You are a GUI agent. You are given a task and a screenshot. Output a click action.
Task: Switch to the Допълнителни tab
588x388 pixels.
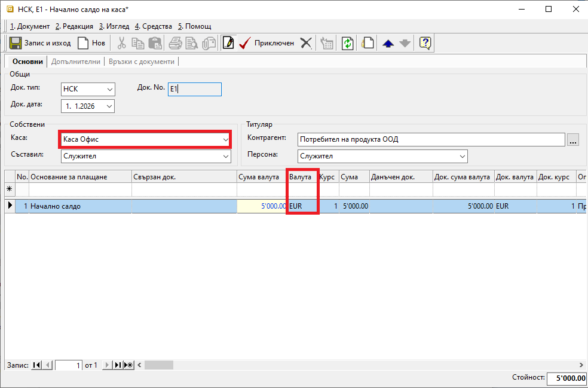tap(76, 62)
